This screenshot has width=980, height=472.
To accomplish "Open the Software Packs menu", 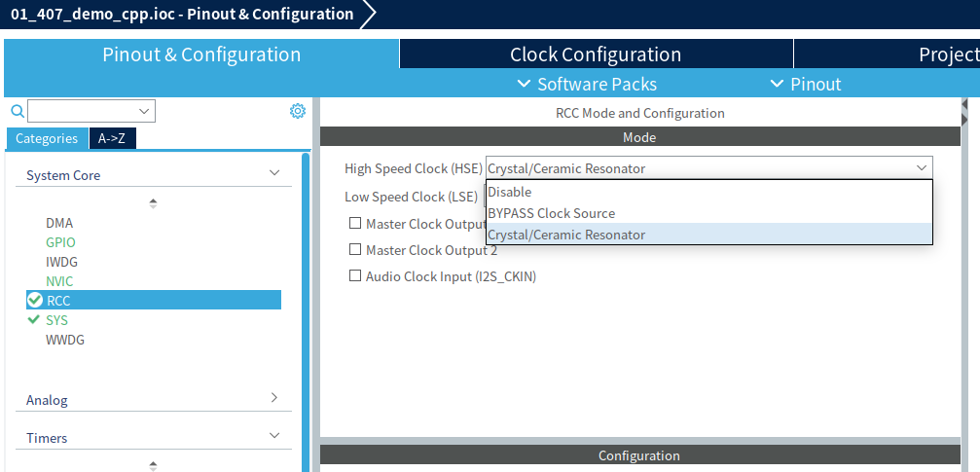I will coord(587,84).
